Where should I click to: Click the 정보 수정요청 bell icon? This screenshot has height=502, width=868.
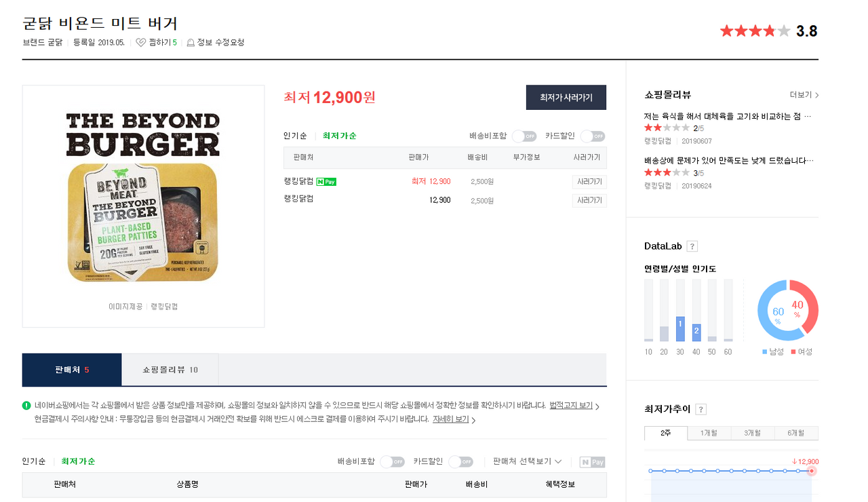click(x=191, y=43)
